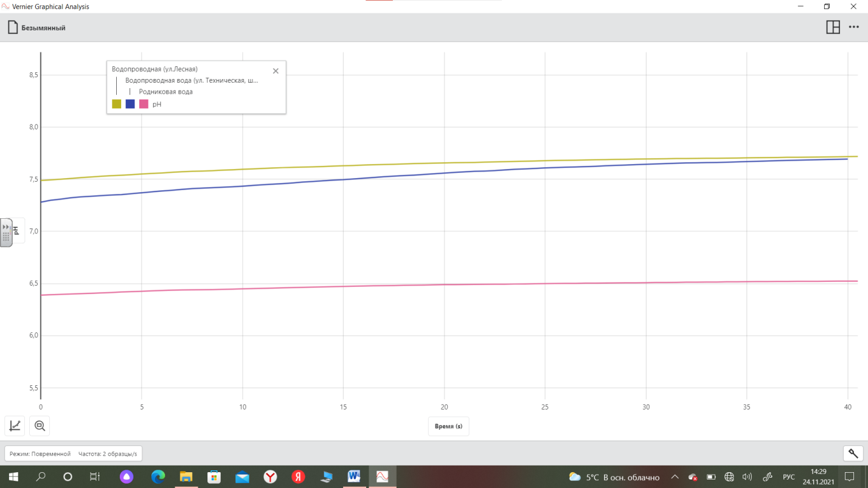Open the Windows Start menu
868x488 pixels.
(13, 476)
